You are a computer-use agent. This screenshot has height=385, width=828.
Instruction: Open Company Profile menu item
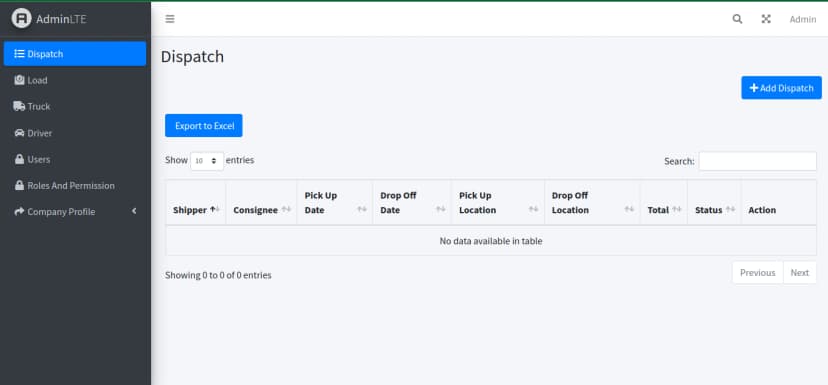pos(75,212)
